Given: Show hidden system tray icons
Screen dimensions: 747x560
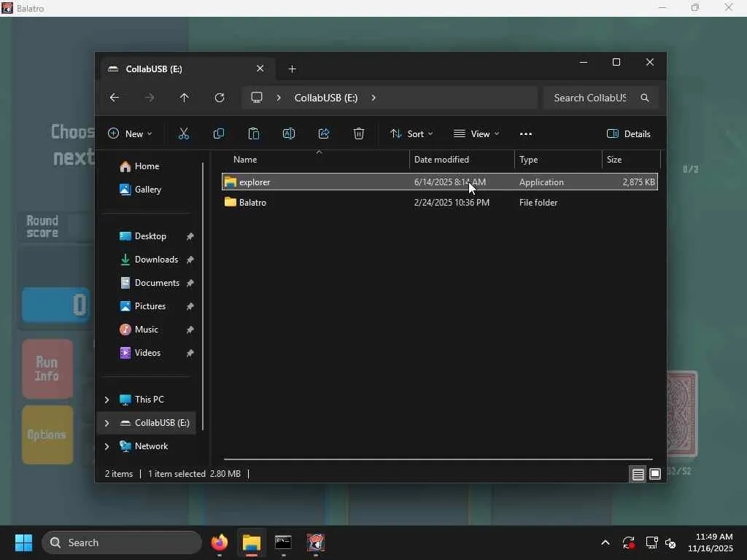Looking at the screenshot, I should coord(605,542).
